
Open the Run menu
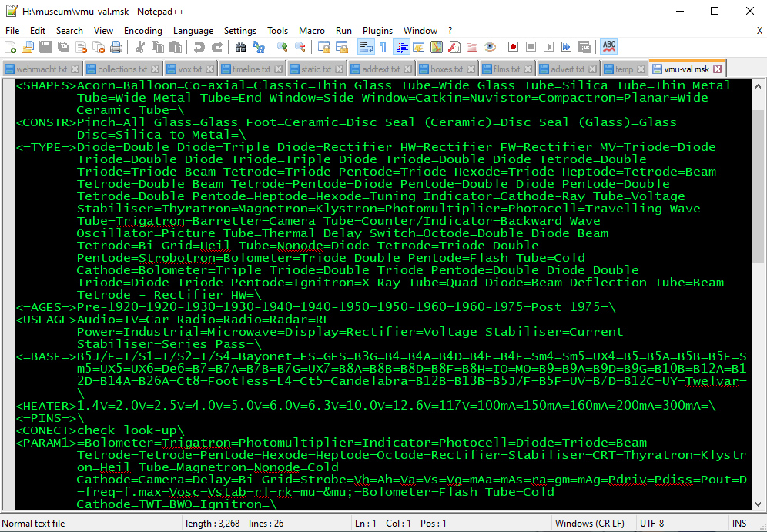pyautogui.click(x=344, y=31)
